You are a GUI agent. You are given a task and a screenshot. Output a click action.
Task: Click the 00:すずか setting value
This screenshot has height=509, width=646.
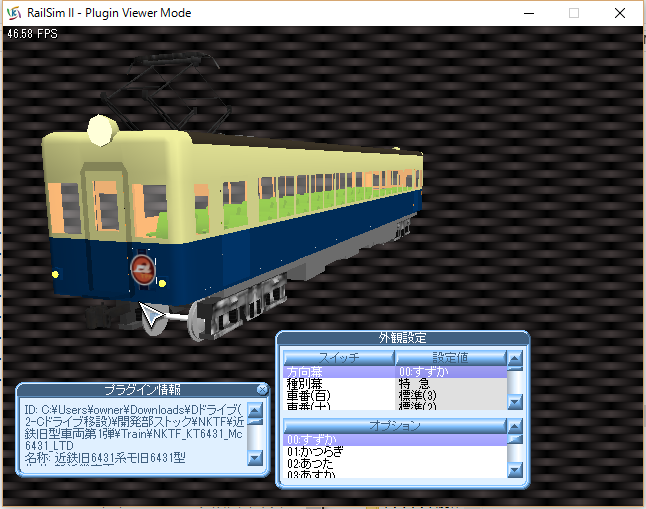click(451, 372)
